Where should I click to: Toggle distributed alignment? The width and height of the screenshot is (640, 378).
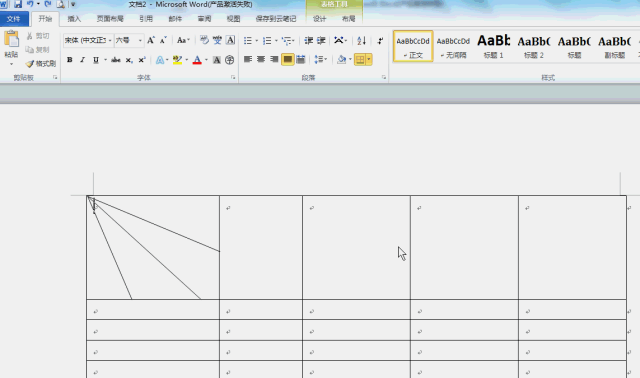tap(301, 60)
